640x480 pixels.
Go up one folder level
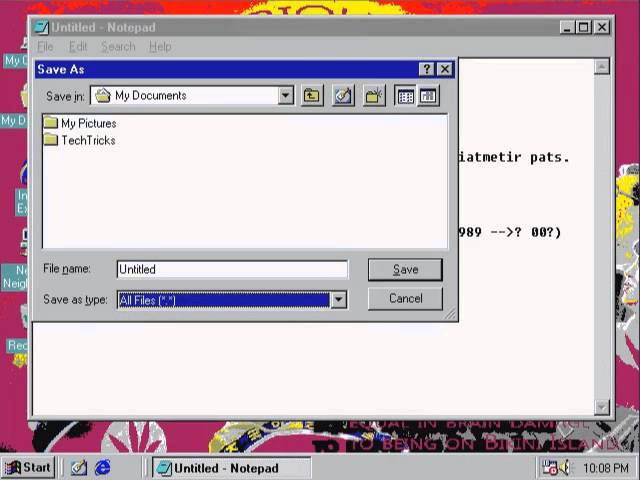[312, 96]
